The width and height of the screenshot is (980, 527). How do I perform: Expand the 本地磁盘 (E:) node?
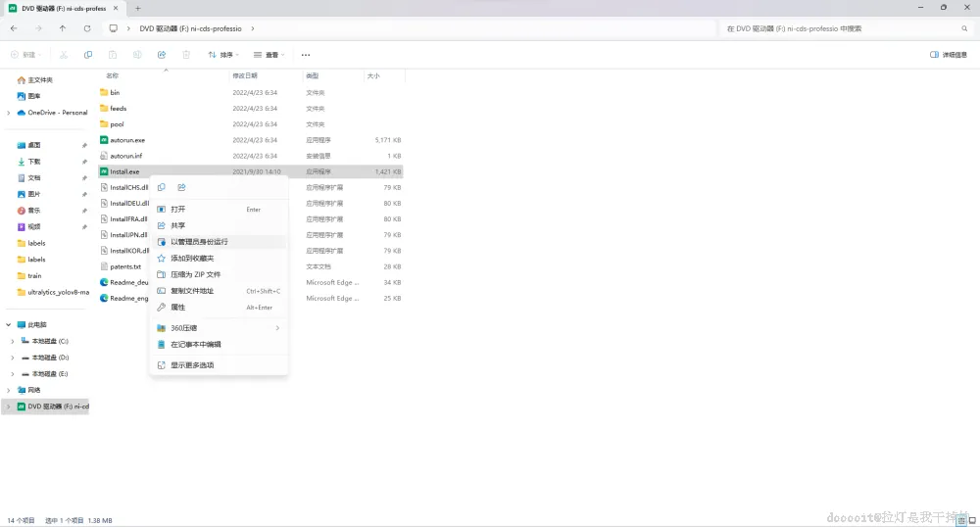pos(13,373)
